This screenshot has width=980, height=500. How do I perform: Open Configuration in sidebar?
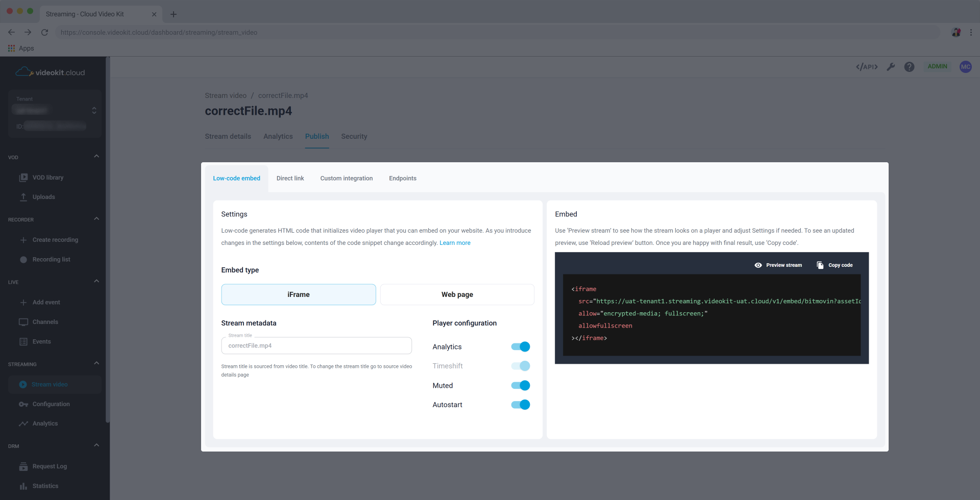click(51, 404)
